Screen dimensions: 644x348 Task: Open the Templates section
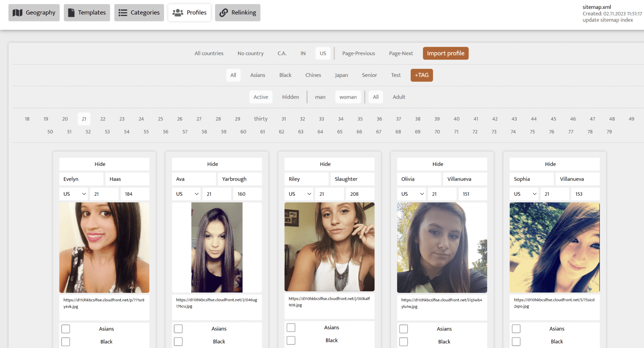coord(87,13)
